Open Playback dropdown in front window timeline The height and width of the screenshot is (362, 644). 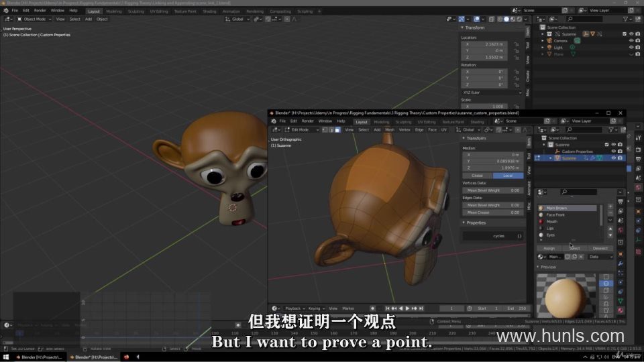pyautogui.click(x=294, y=308)
